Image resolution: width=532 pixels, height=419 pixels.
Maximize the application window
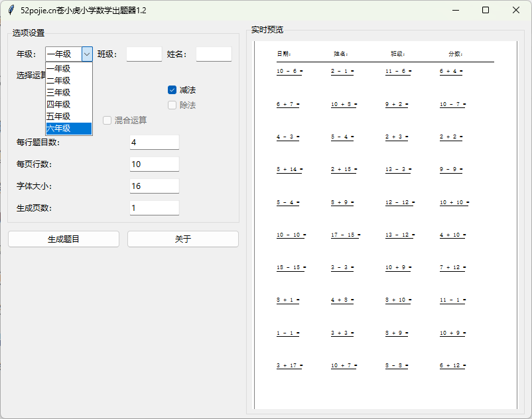(486, 11)
